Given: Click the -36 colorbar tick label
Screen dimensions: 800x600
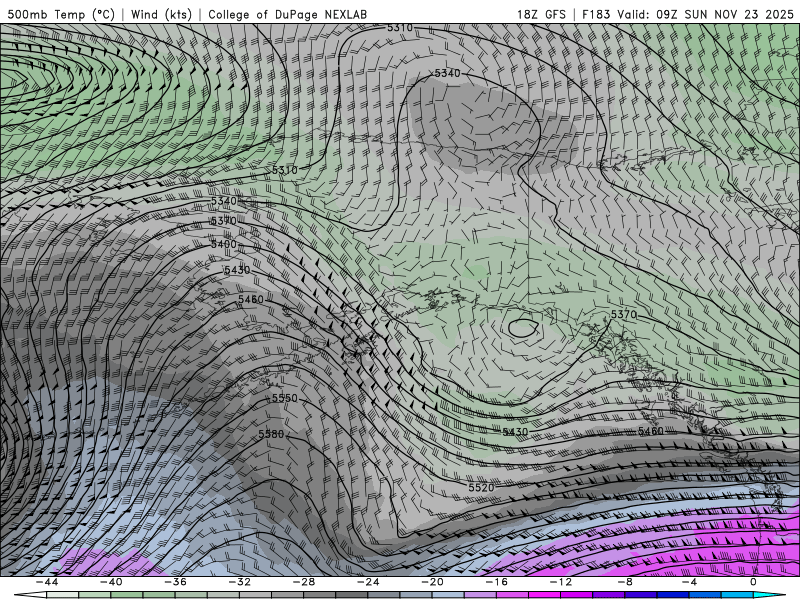Looking at the screenshot, I should coord(176,582).
